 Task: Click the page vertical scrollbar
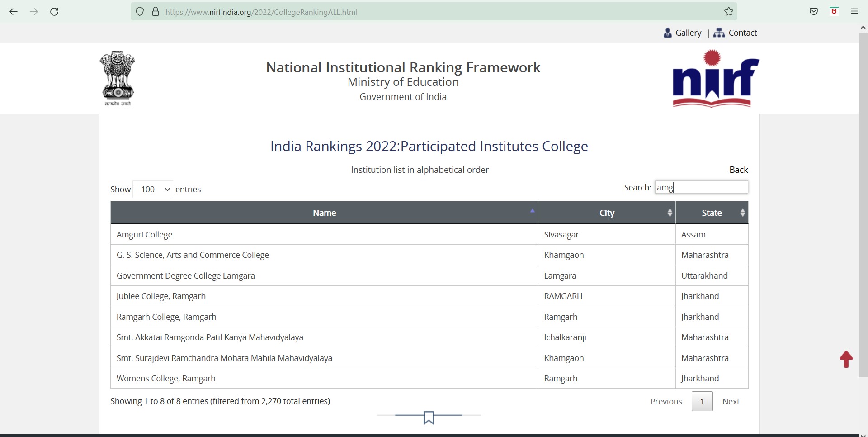863,204
